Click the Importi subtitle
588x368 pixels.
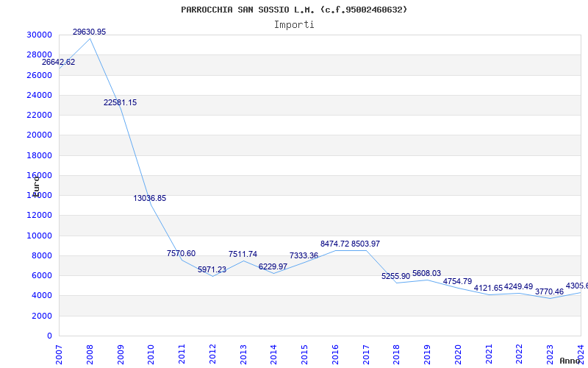[x=294, y=25]
